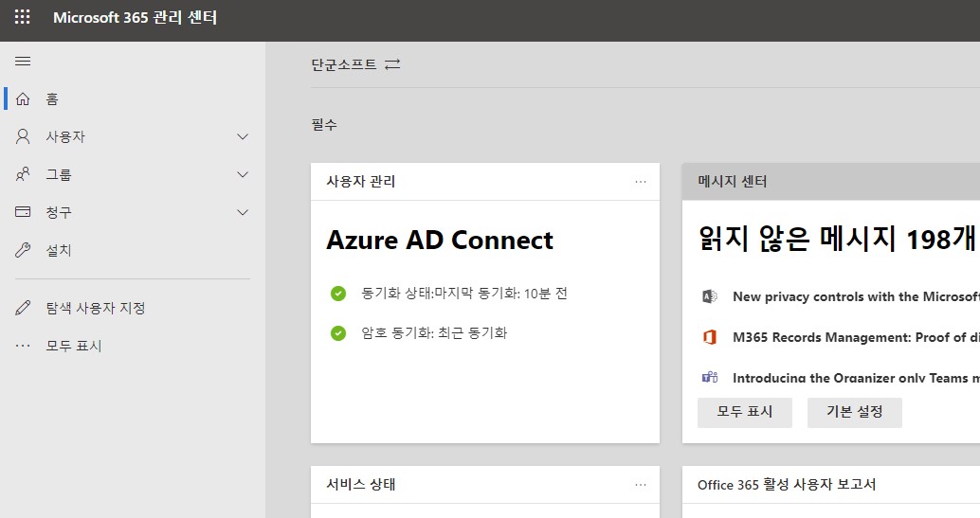
Task: Click the 청구 credit card icon
Action: 23,212
